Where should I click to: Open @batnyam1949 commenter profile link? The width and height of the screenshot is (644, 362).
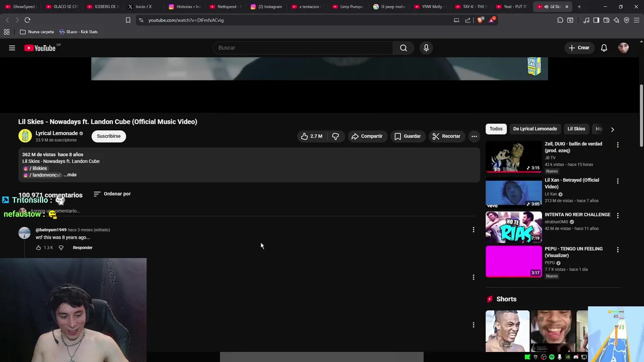(51, 230)
